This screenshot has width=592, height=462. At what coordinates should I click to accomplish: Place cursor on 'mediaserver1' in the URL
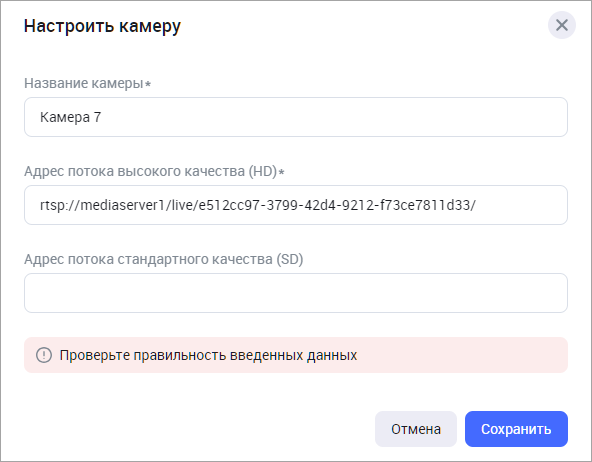(x=123, y=205)
